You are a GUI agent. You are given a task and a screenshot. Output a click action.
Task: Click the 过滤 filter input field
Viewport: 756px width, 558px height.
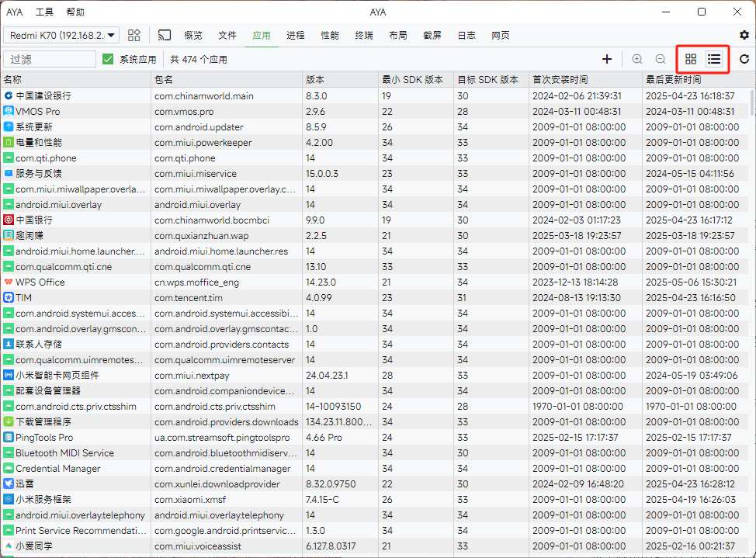[50, 59]
